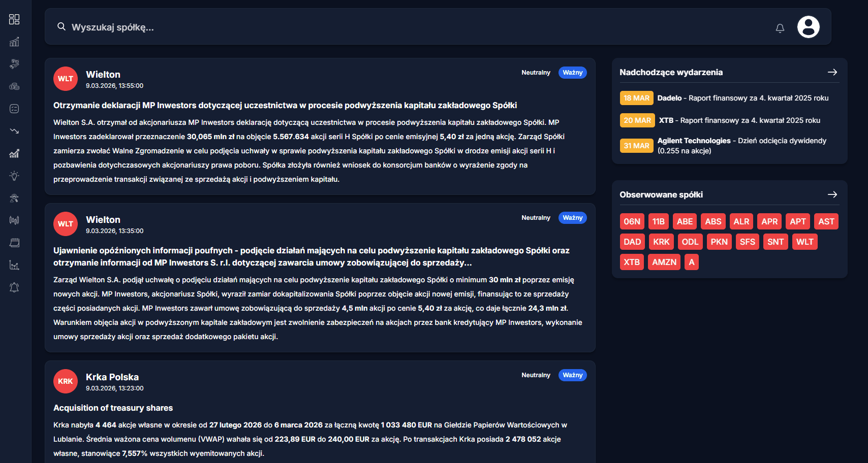Open the lightbulb ideas sidebar icon
Image resolution: width=868 pixels, height=463 pixels.
pyautogui.click(x=14, y=176)
